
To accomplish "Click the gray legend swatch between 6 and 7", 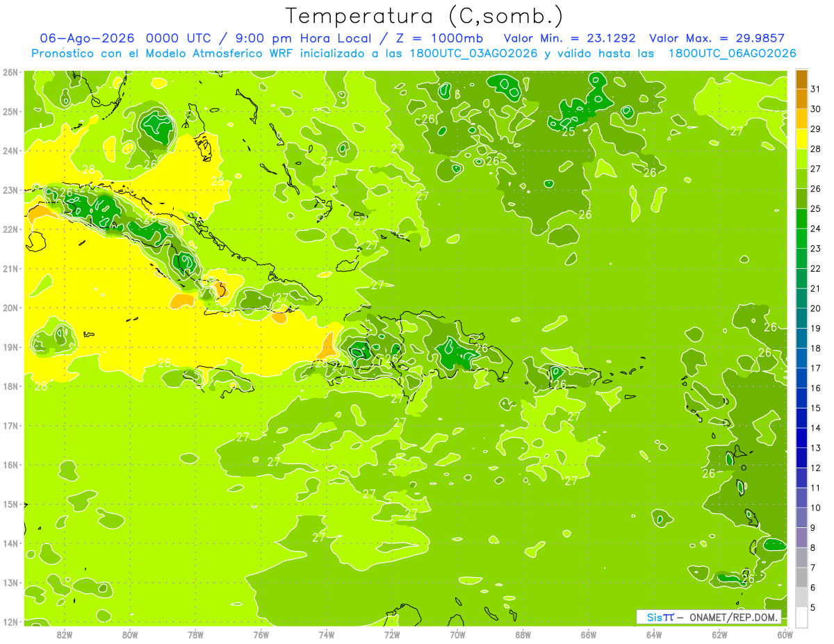I will (x=801, y=577).
